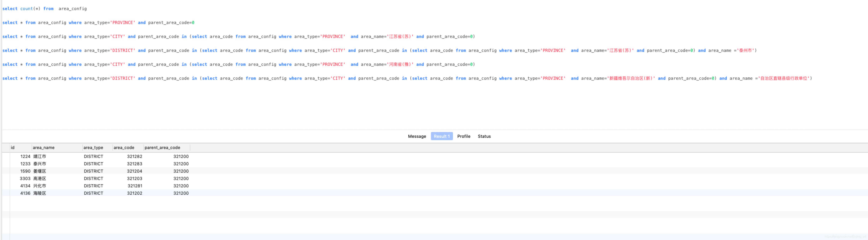Select the row with id 4134
Screen dimensions: 868x240
(25, 186)
